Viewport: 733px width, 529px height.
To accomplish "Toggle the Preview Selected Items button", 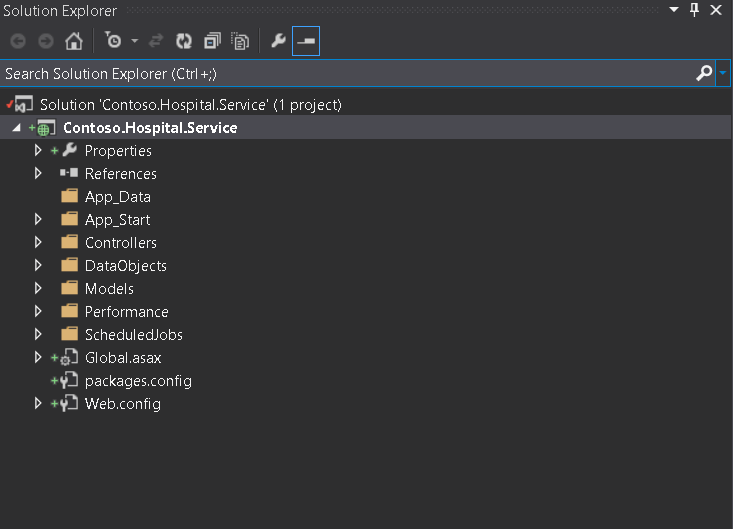I will coord(306,41).
